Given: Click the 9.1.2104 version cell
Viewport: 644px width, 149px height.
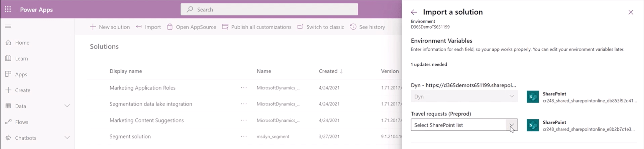Looking at the screenshot, I should tap(391, 136).
